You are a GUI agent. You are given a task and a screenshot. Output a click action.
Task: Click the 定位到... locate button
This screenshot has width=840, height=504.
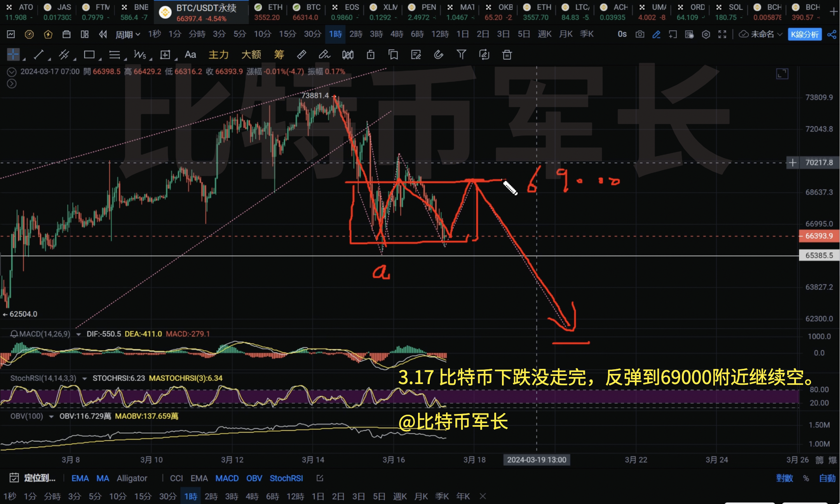point(40,478)
